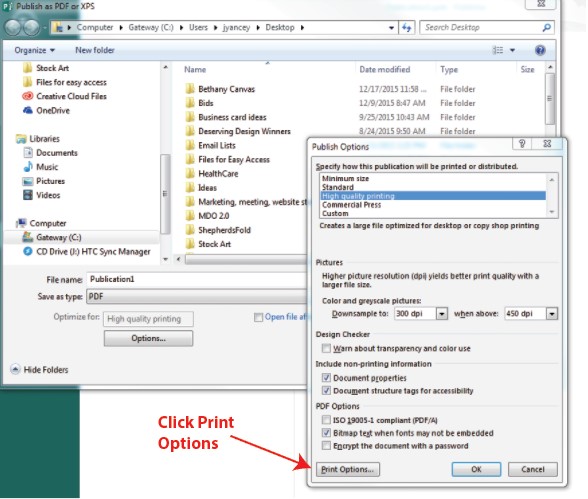
Task: Click OK in Publish Options dialog
Action: coord(476,469)
